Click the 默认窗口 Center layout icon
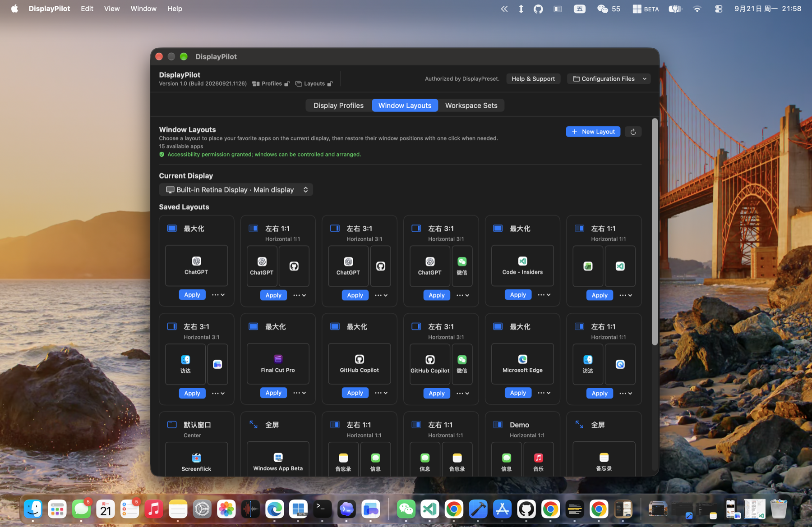The height and width of the screenshot is (527, 812). (x=172, y=425)
